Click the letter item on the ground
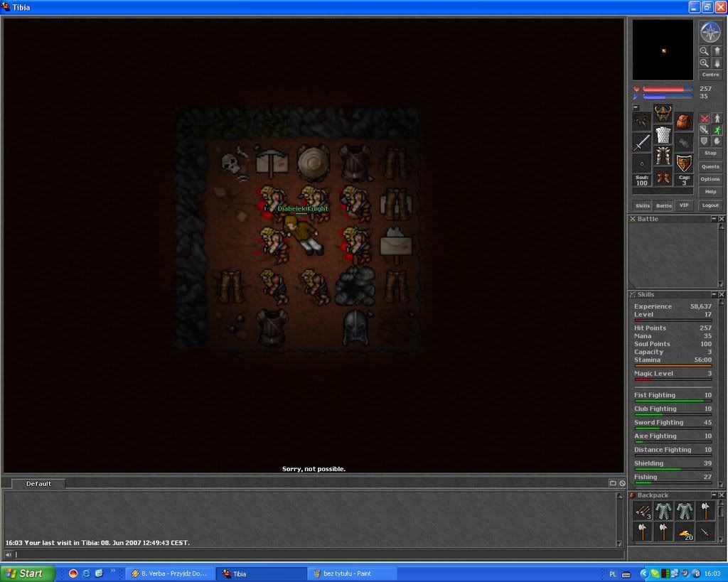Viewport: 728px width, 582px height. [395, 244]
